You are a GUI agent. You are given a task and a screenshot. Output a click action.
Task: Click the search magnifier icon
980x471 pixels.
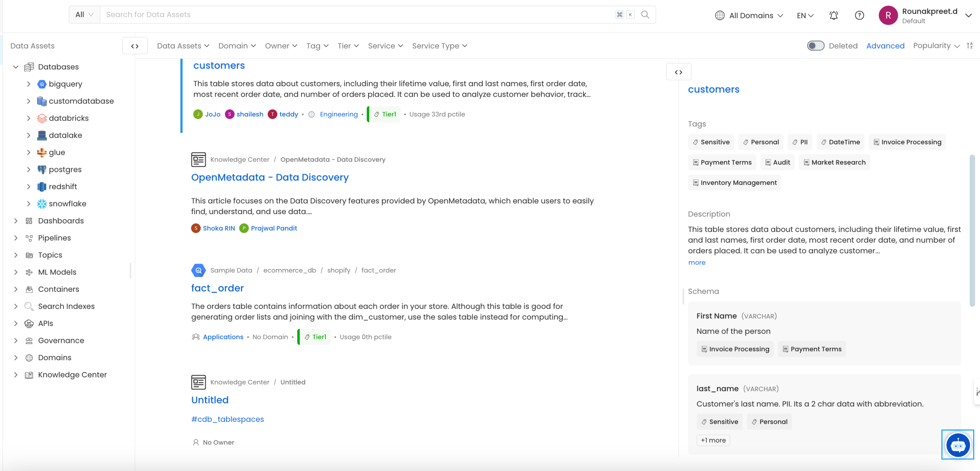(645, 15)
